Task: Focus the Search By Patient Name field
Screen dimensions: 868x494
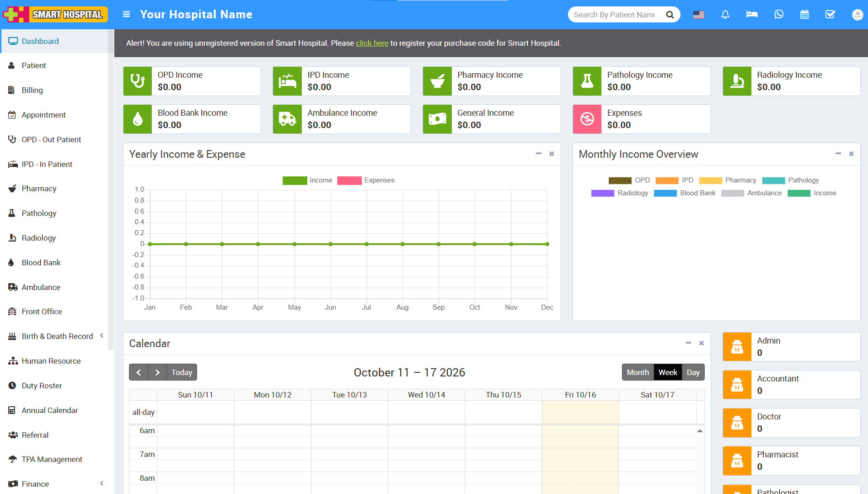Action: tap(614, 15)
